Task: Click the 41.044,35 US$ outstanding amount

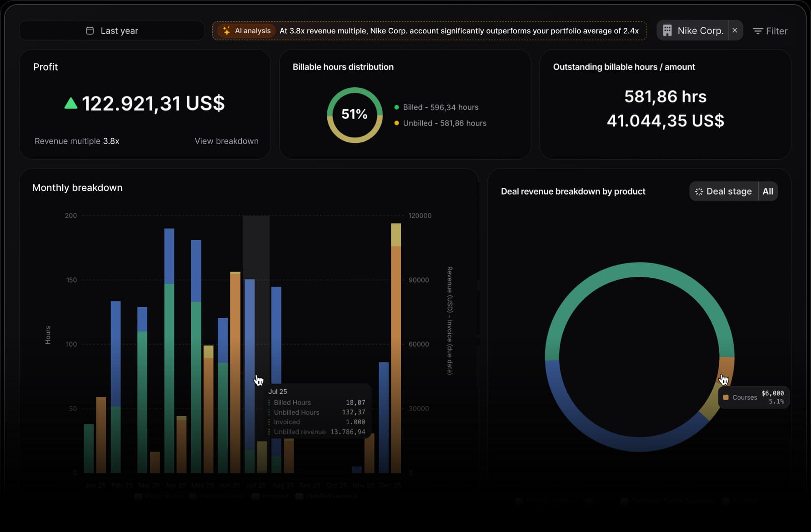Action: (x=665, y=121)
